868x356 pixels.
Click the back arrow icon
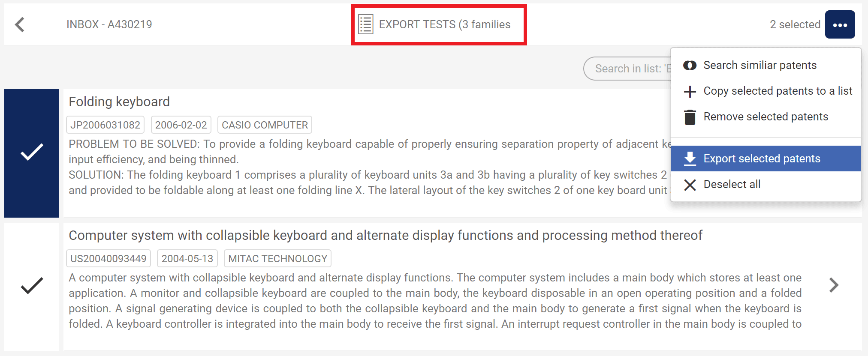click(x=20, y=24)
